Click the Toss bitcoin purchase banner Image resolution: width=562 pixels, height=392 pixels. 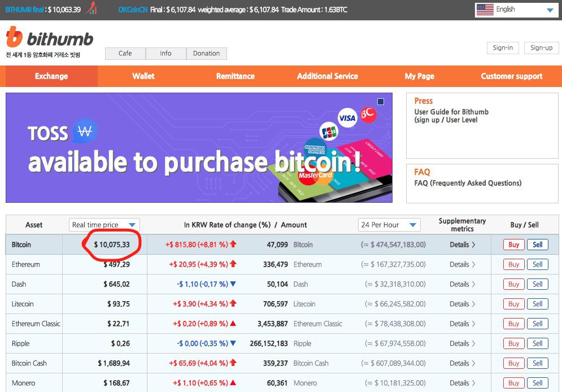(x=199, y=147)
